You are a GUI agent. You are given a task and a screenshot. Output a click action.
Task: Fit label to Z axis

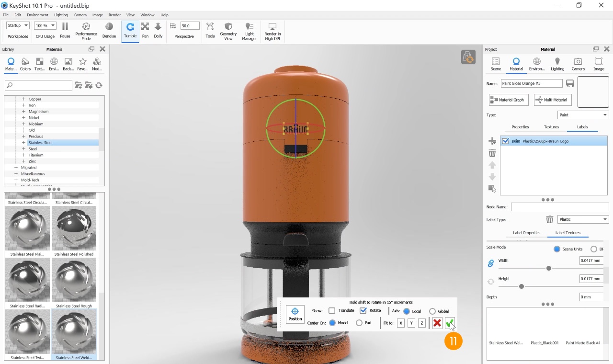(421, 323)
